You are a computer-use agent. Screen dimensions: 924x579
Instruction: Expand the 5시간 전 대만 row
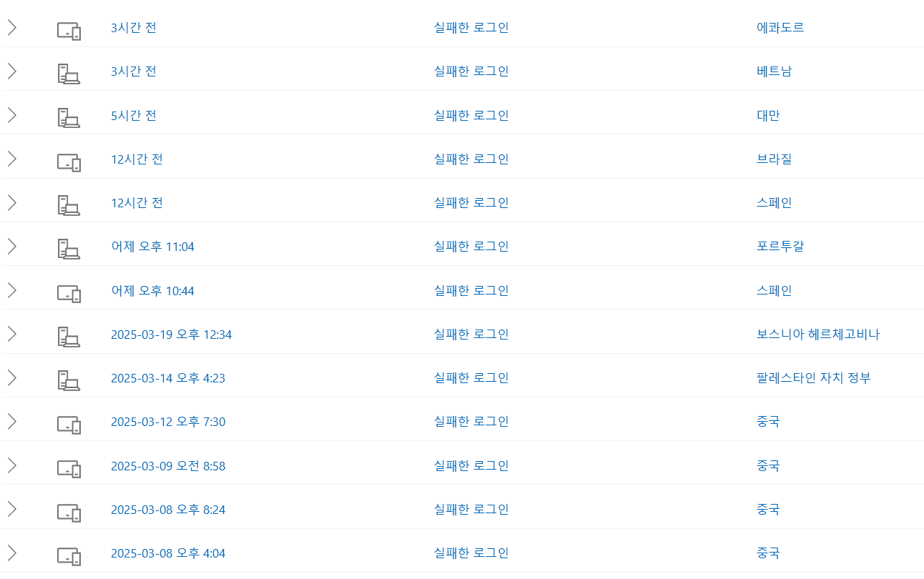coord(11,115)
